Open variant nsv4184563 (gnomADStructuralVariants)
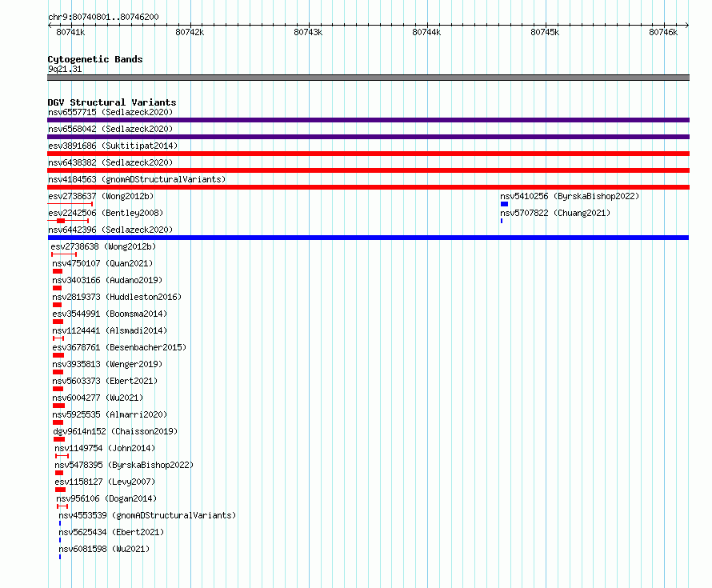712x588 pixels. point(137,179)
